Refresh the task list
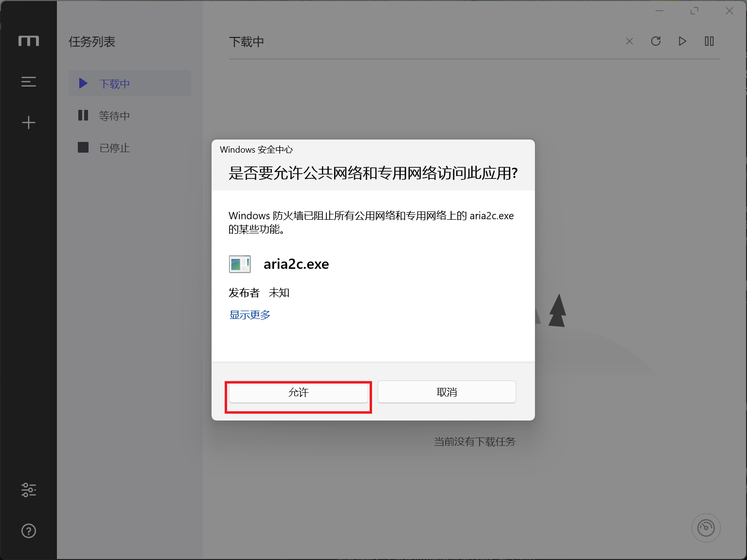This screenshot has height=560, width=747. [656, 41]
